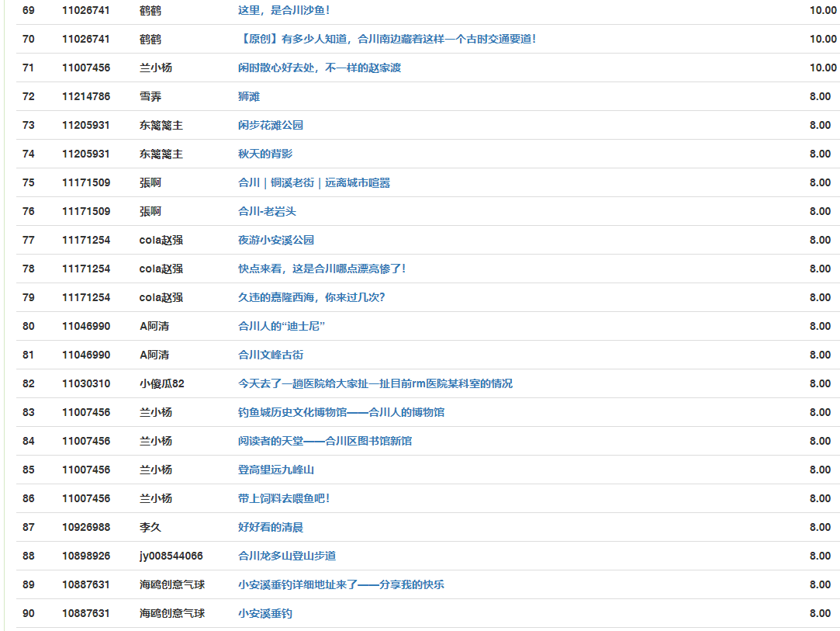Screen dimensions: 840x631
Task: Click the "合川龙多山登山步道" link
Action: (286, 556)
